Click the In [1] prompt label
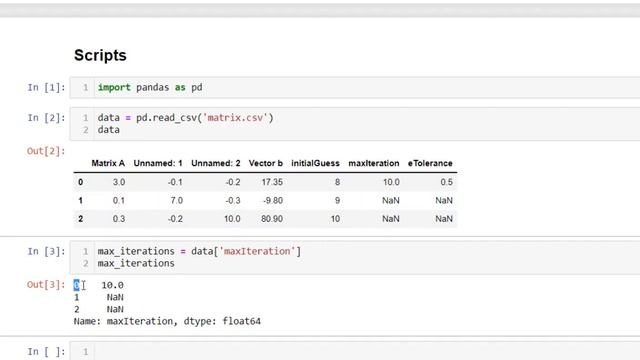Viewport: 640px width, 360px height. tap(46, 87)
